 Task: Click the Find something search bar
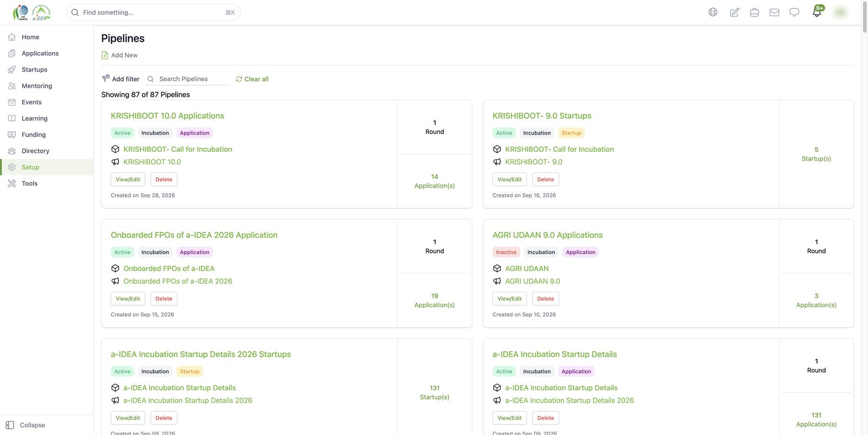(154, 12)
